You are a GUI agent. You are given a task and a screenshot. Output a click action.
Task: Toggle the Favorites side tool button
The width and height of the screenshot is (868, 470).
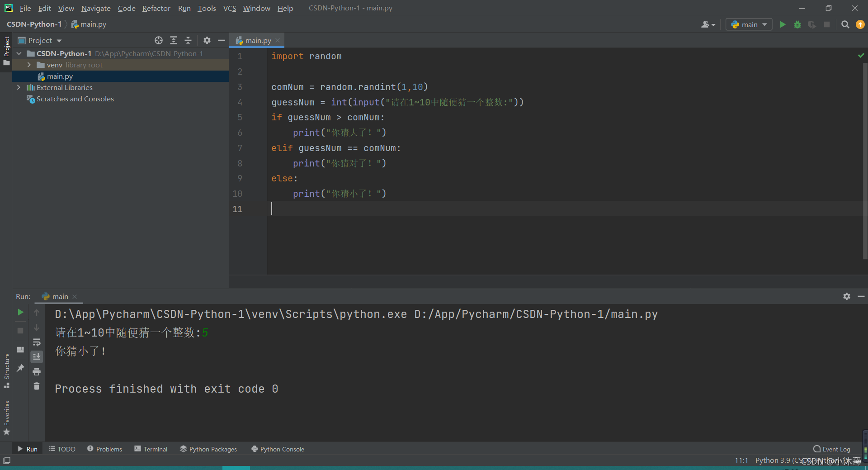6,418
